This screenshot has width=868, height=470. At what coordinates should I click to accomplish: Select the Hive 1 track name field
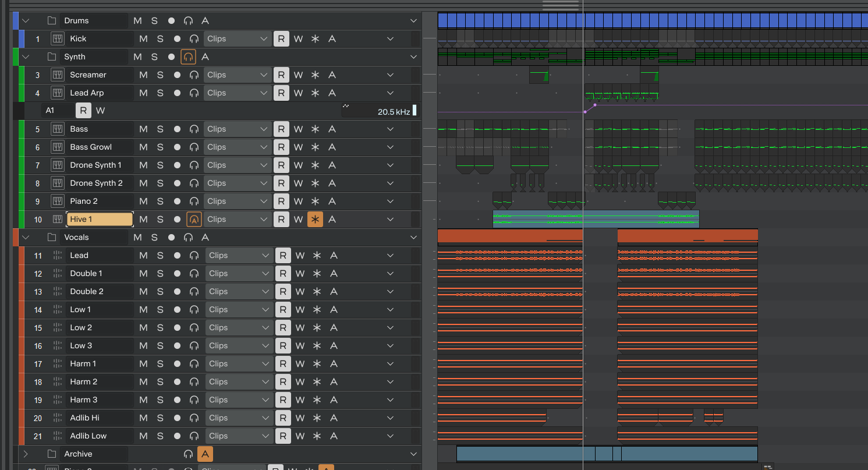click(100, 220)
